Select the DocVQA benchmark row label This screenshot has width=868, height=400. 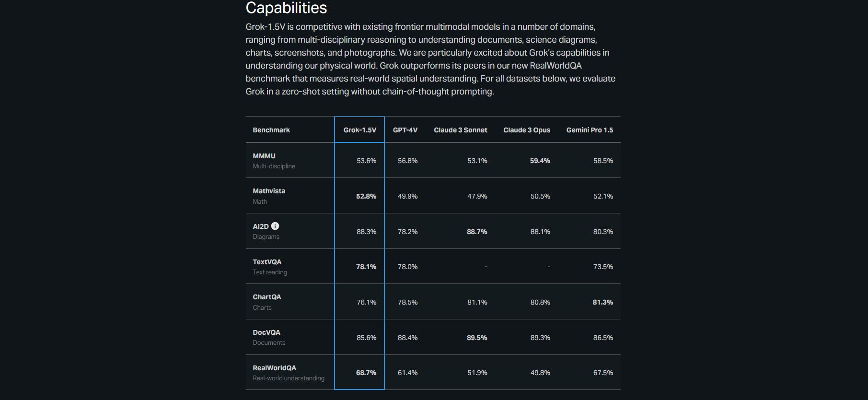266,332
